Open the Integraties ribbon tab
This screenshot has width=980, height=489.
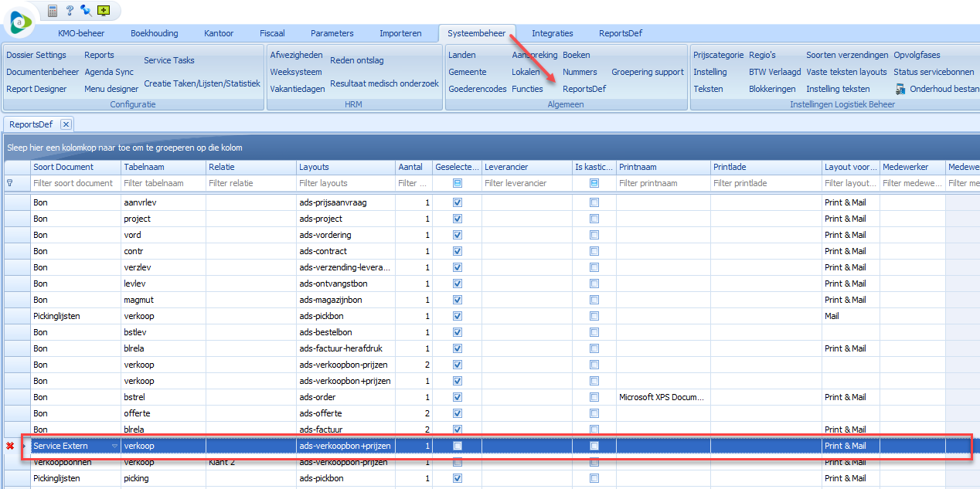[552, 33]
